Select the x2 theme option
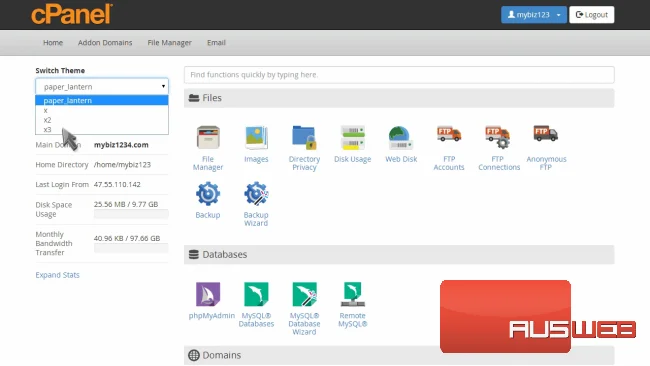This screenshot has height=366, width=650. 102,120
